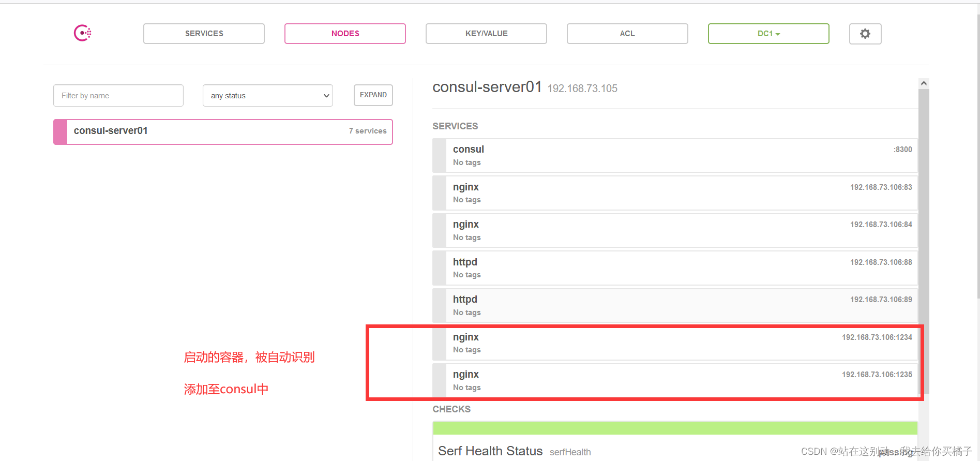Click the 192.168.73.105 address text
The height and width of the screenshot is (461, 980).
point(582,88)
